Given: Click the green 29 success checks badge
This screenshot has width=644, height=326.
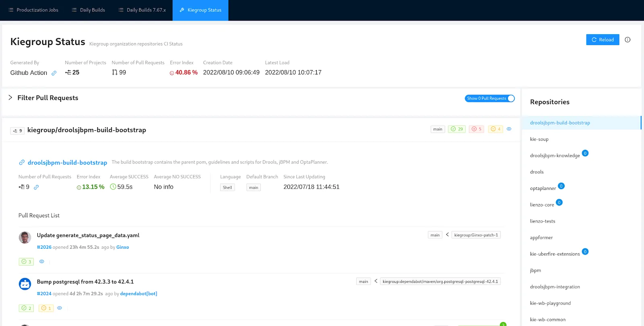Looking at the screenshot, I should (457, 129).
